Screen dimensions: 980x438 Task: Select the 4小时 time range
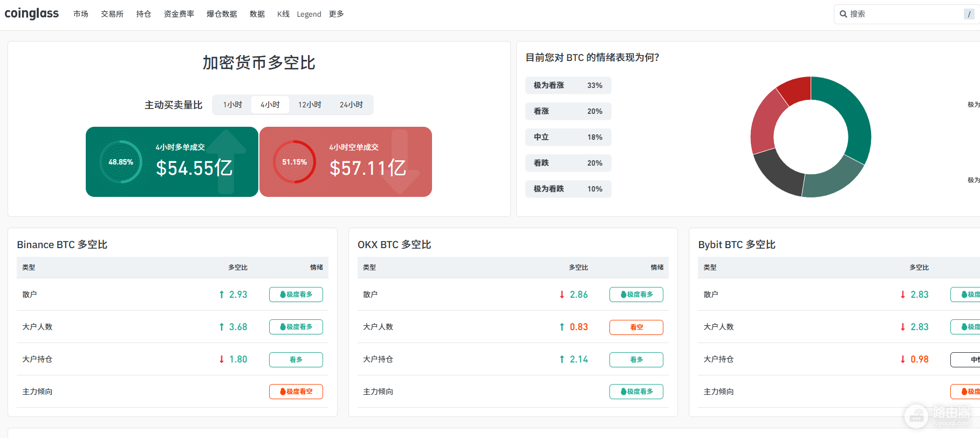(x=270, y=105)
